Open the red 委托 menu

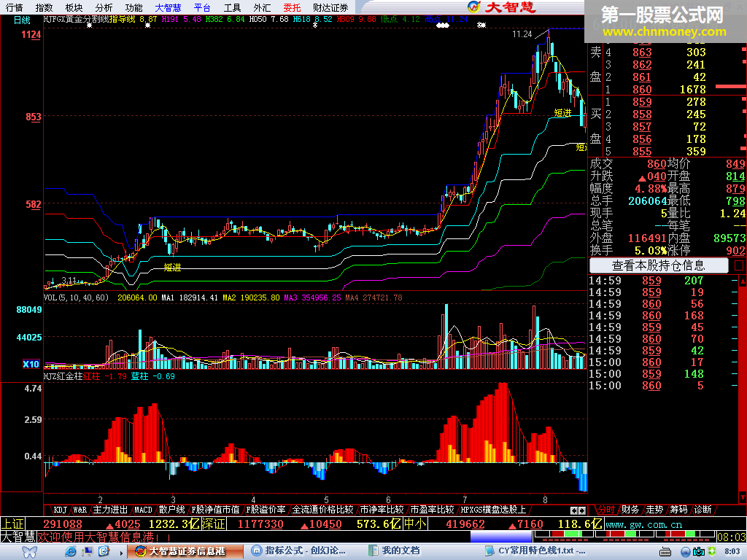click(292, 7)
